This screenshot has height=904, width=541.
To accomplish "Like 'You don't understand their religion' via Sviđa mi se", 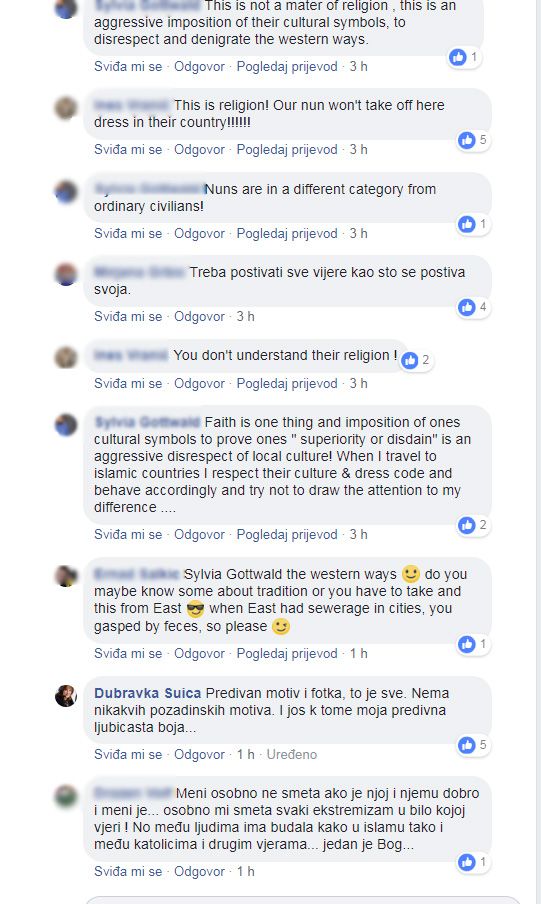I will pyautogui.click(x=128, y=383).
